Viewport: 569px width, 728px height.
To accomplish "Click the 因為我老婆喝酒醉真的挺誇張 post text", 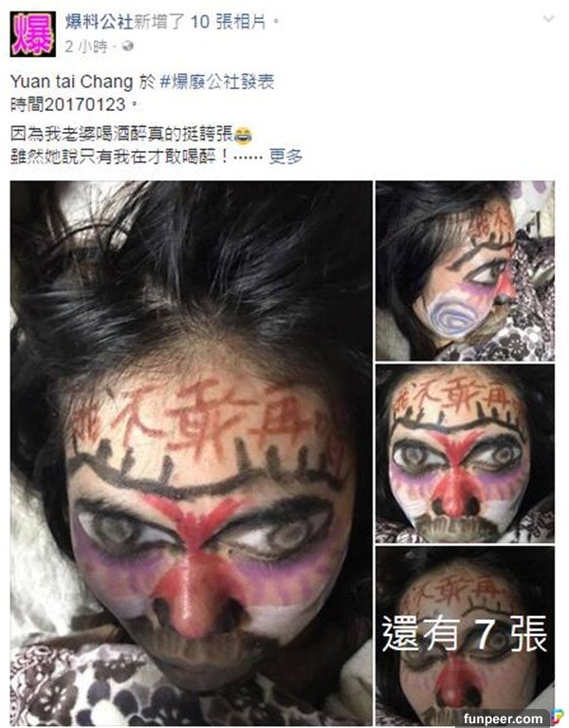I will pyautogui.click(x=121, y=135).
